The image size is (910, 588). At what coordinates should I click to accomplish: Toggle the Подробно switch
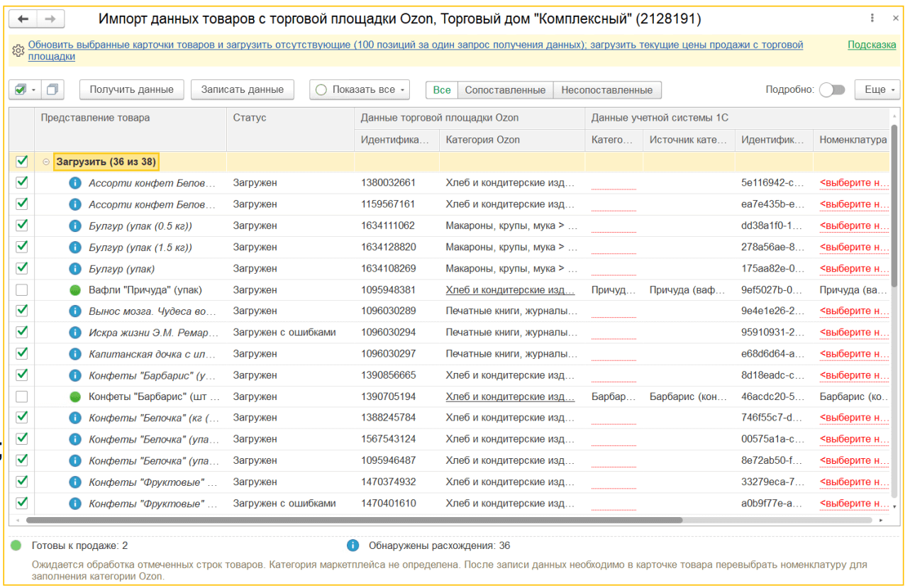[x=831, y=89]
